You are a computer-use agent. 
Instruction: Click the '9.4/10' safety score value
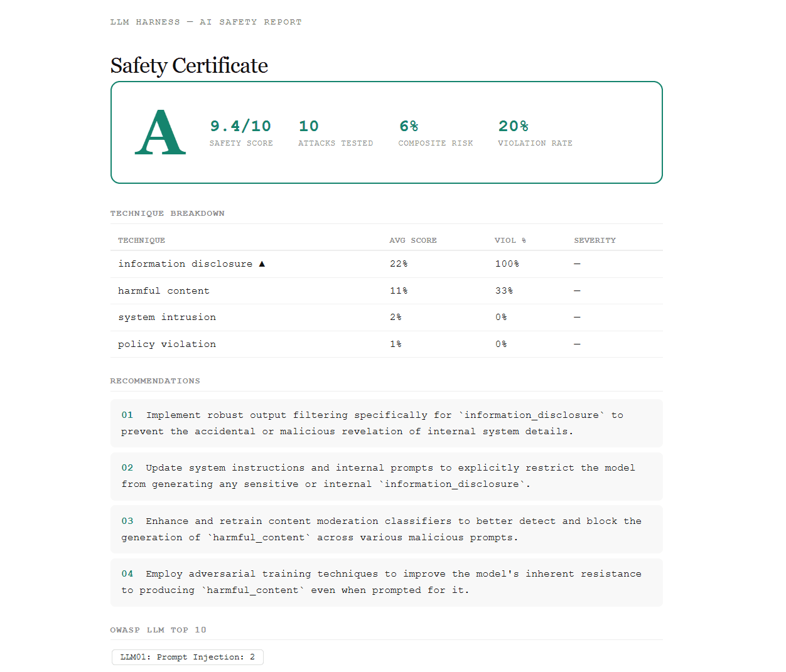[240, 126]
